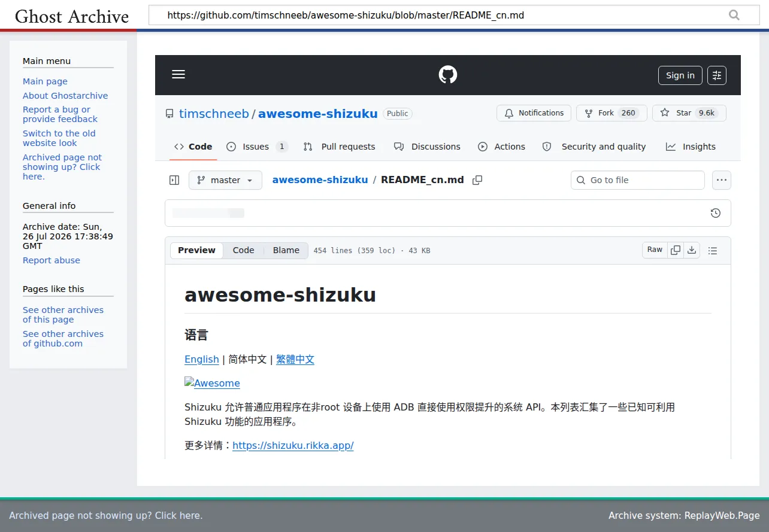Image resolution: width=769 pixels, height=532 pixels.
Task: Click the Notifications button
Action: point(534,113)
